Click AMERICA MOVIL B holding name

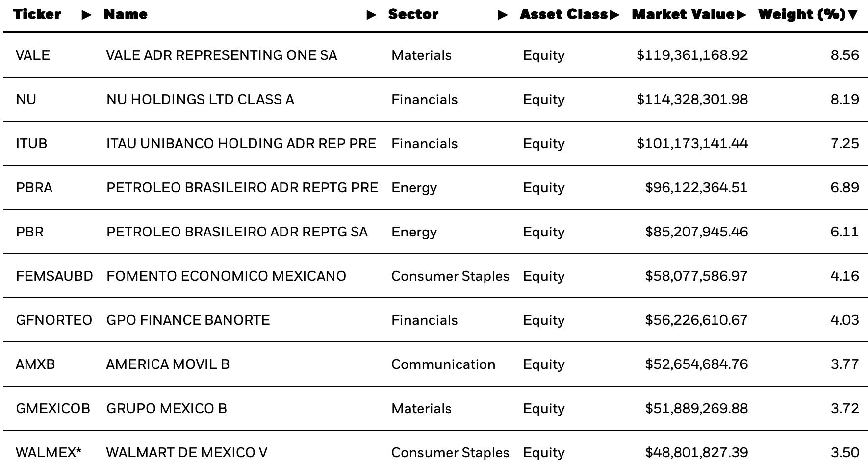tap(168, 364)
